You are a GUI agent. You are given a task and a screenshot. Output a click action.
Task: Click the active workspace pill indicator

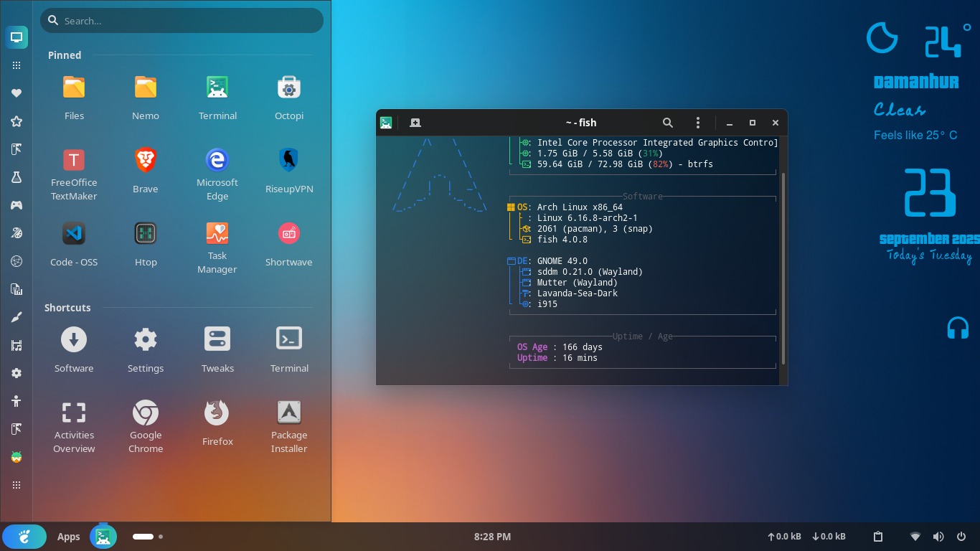pyautogui.click(x=143, y=537)
